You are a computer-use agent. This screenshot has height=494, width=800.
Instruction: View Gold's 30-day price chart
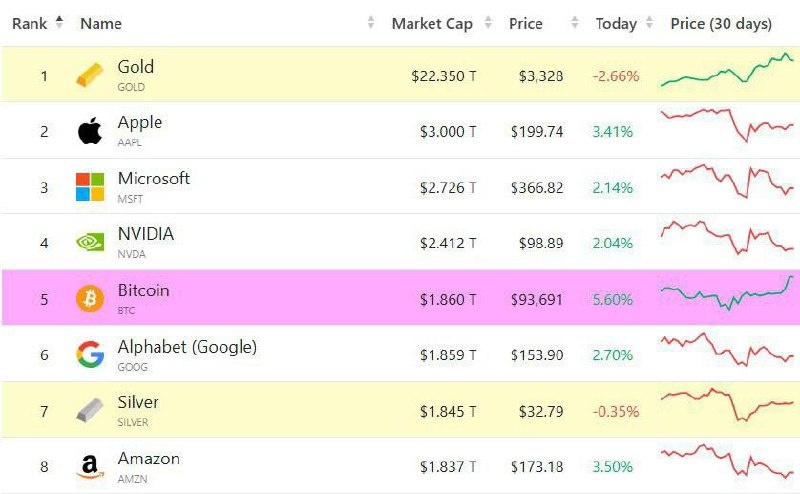coord(727,71)
